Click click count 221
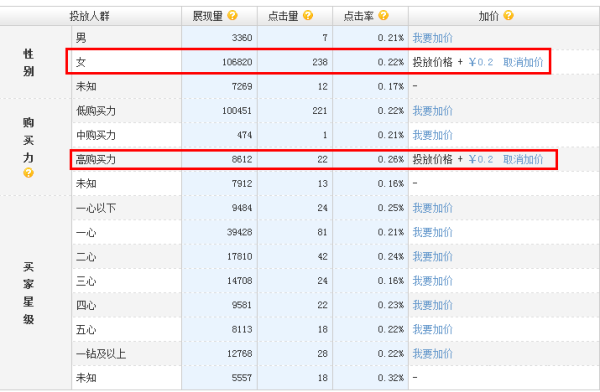This screenshot has width=600, height=392. coord(320,111)
